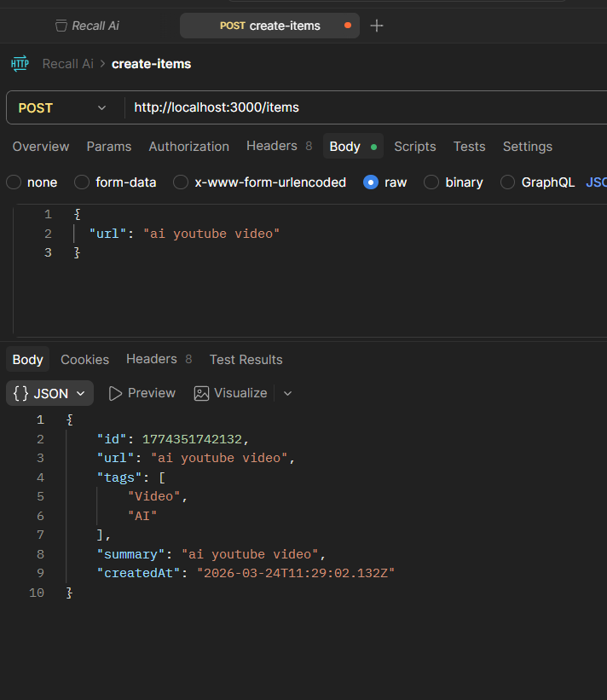The width and height of the screenshot is (607, 700).
Task: Open the response Cookies tab
Action: 84,359
